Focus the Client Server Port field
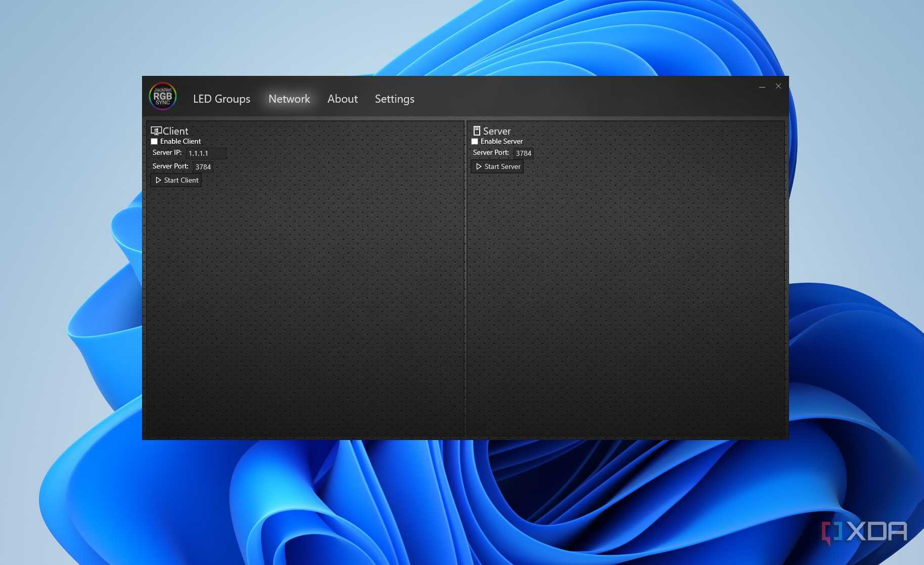924x565 pixels. pos(203,167)
